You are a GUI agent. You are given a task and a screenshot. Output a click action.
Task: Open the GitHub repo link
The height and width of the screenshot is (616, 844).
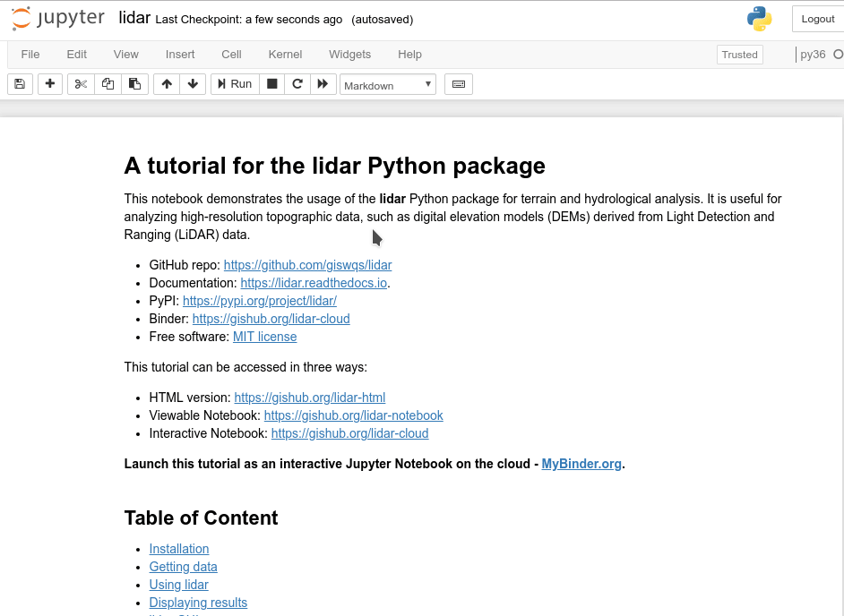point(308,265)
